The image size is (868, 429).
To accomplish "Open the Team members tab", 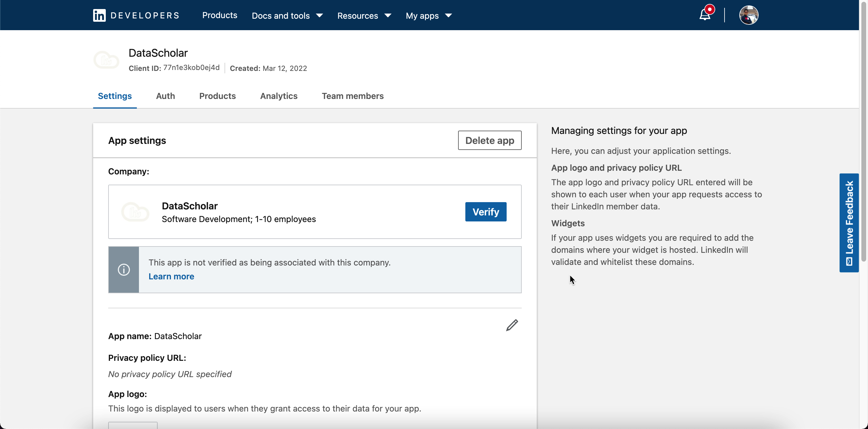I will coord(352,96).
